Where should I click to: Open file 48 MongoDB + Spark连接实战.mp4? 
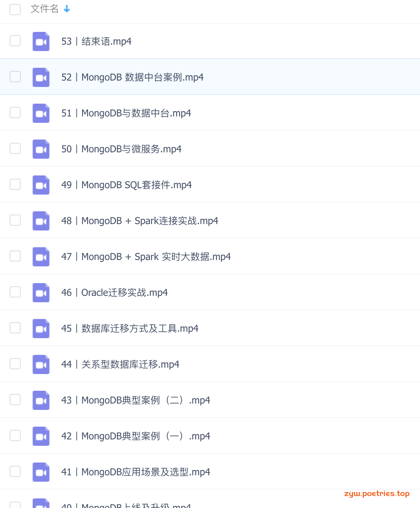140,221
